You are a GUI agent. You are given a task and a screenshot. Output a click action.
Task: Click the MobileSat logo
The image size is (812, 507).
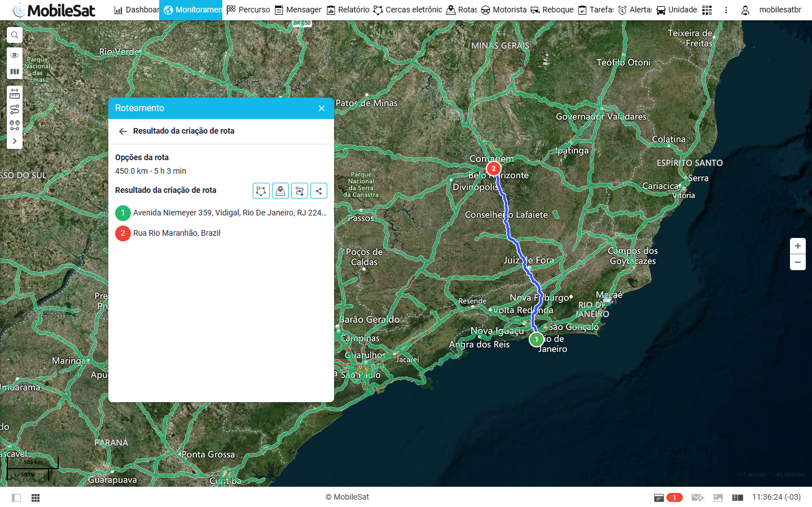coord(54,10)
